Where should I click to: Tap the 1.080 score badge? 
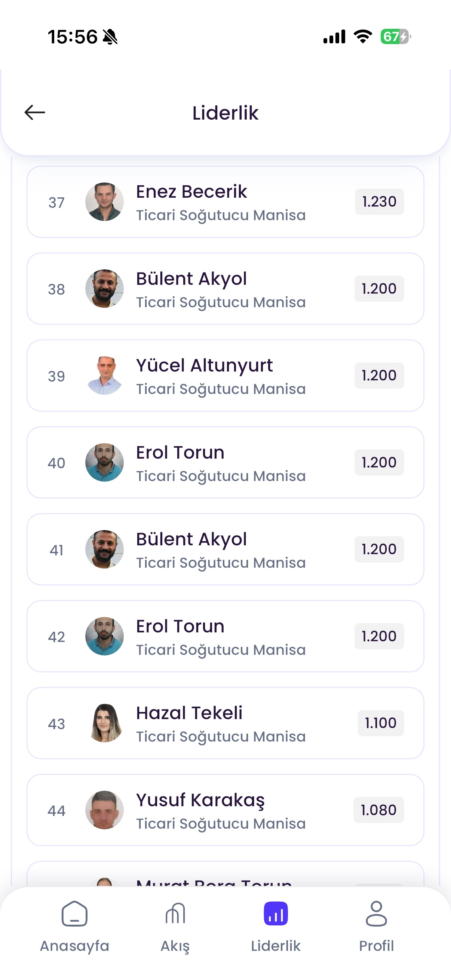(379, 810)
